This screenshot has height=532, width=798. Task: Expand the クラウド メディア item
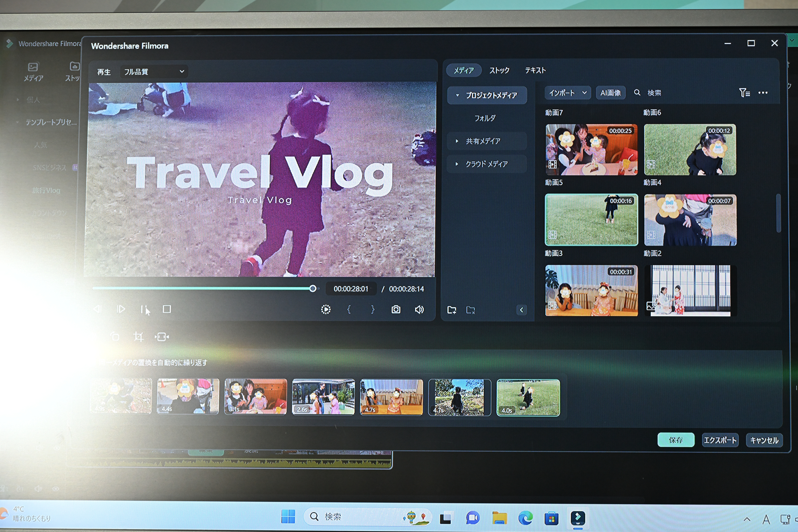pos(457,164)
